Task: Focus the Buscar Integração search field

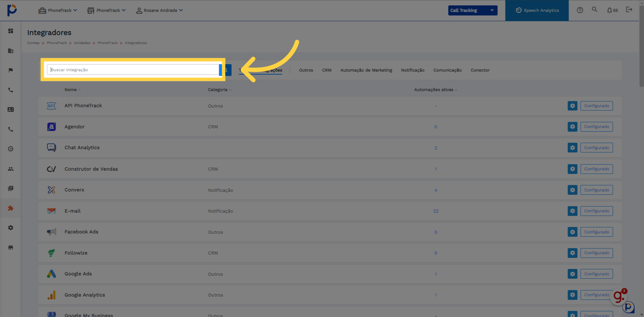Action: click(x=133, y=70)
